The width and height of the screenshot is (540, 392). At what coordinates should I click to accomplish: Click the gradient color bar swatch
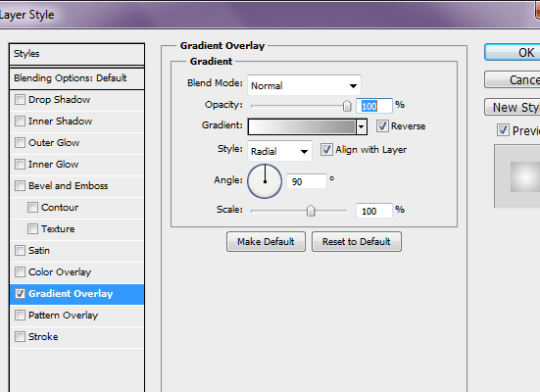(302, 126)
